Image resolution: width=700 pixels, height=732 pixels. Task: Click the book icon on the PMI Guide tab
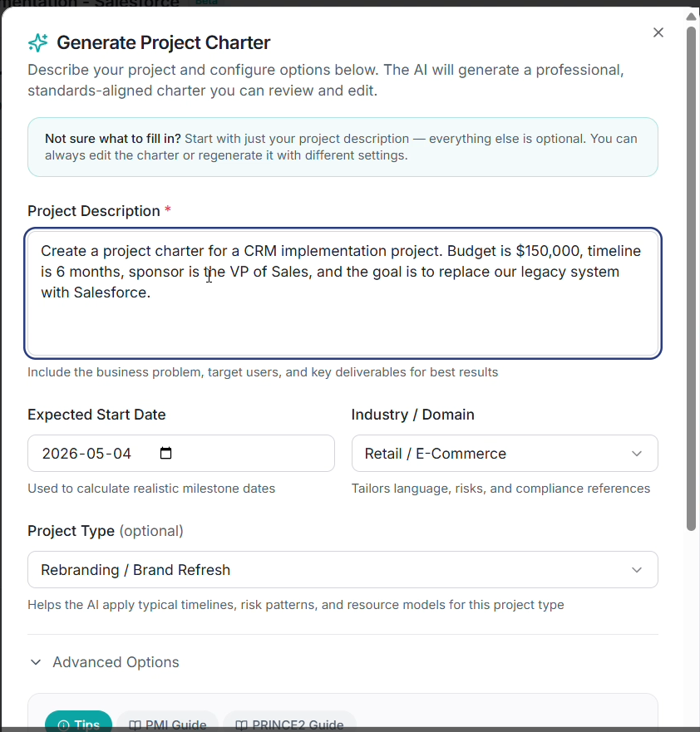coord(134,725)
